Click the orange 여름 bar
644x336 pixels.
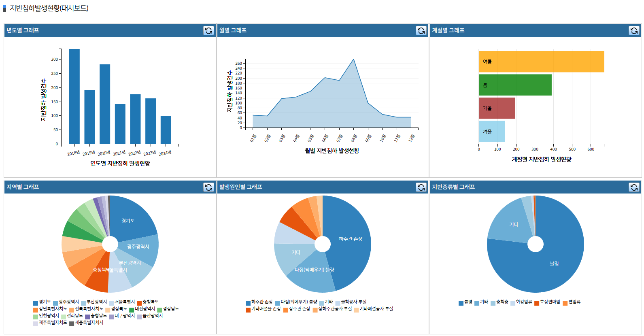pos(541,62)
